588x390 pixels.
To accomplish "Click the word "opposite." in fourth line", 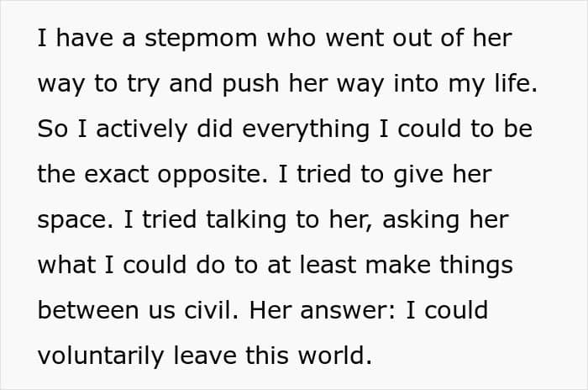I will click(213, 176).
